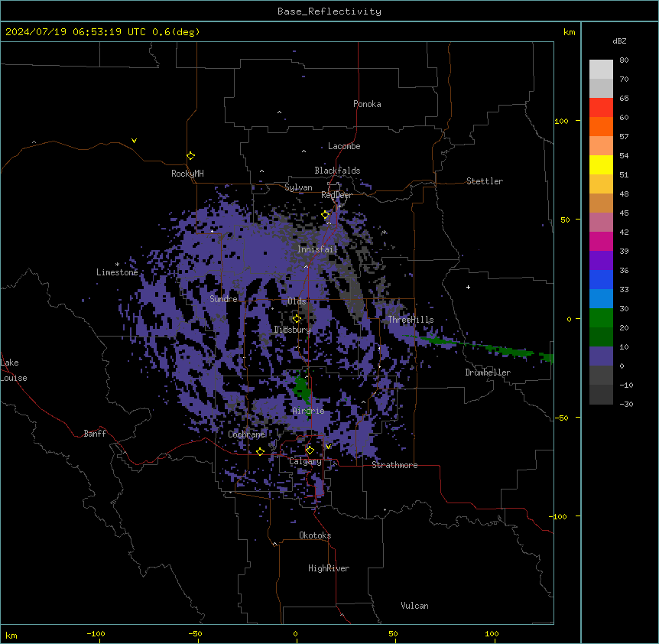Click the -100 tick label on right axis
This screenshot has width=659, height=644.
(x=559, y=516)
